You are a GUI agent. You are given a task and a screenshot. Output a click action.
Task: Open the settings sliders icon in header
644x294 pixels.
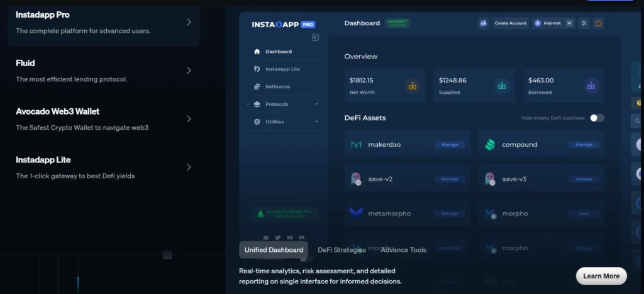pyautogui.click(x=584, y=23)
